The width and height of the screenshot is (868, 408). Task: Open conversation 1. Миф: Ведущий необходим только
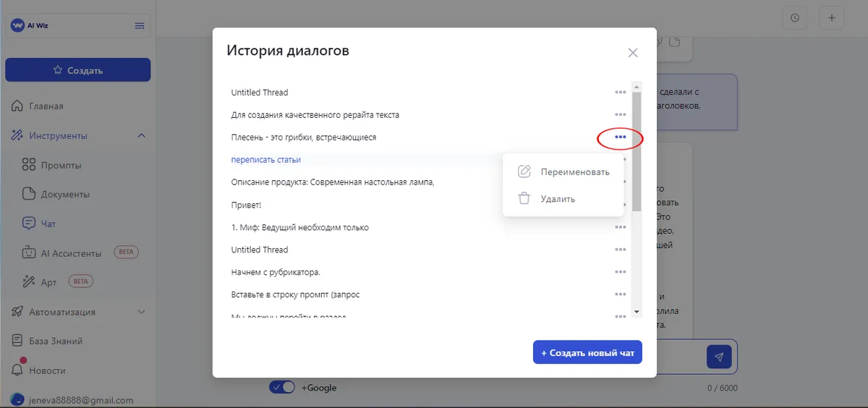click(299, 227)
